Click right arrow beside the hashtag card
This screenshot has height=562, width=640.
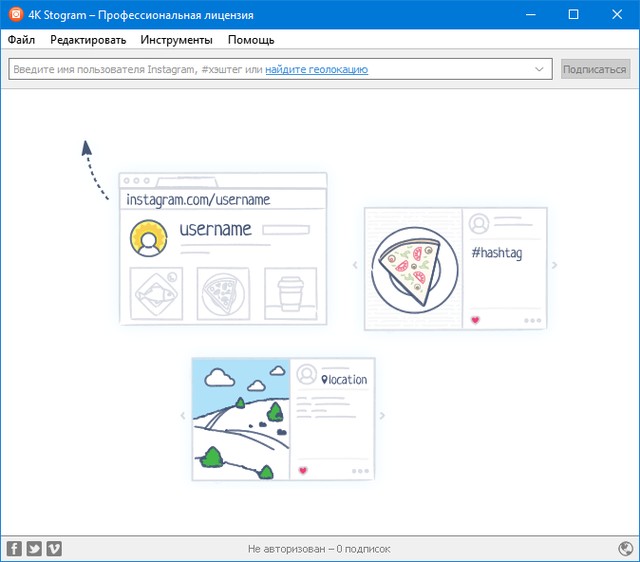point(555,266)
